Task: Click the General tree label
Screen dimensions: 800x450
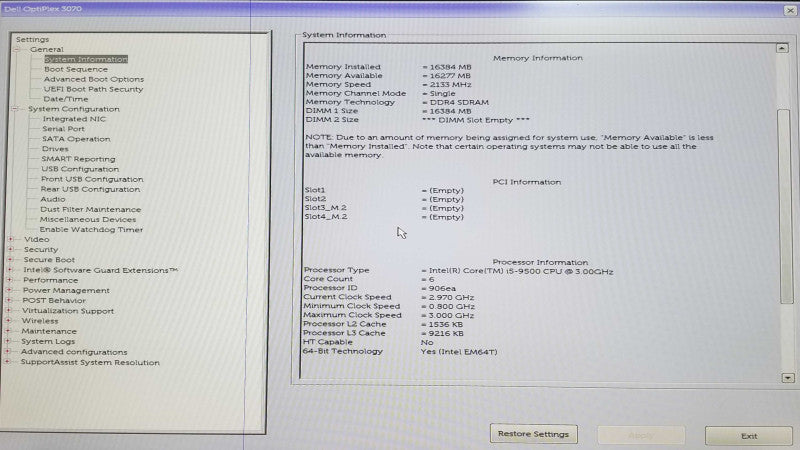Action: (47, 49)
